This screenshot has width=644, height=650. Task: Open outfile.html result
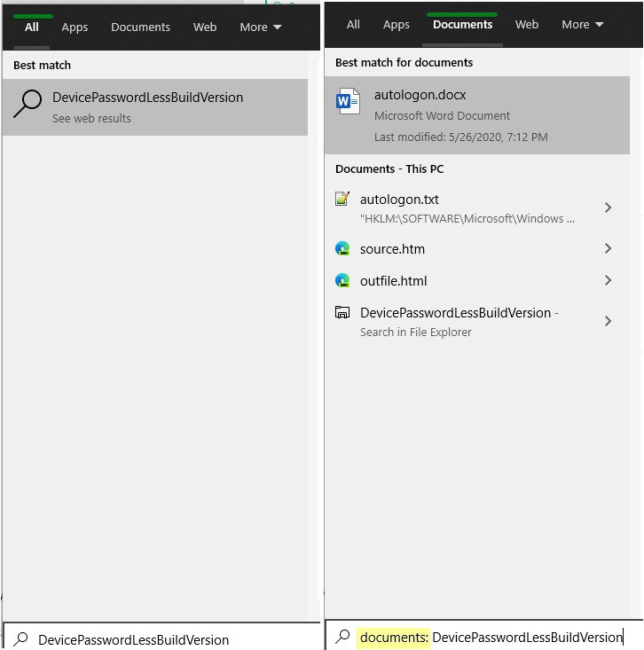pos(477,280)
